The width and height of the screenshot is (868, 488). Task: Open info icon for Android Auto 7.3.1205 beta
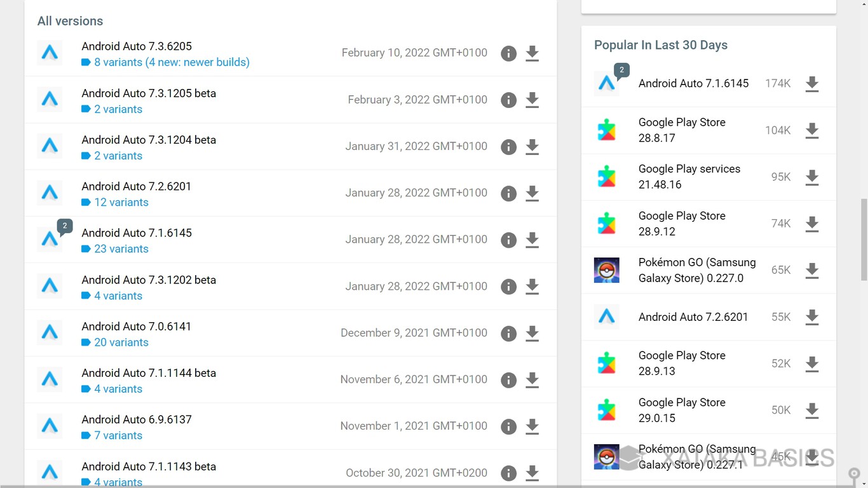(508, 100)
